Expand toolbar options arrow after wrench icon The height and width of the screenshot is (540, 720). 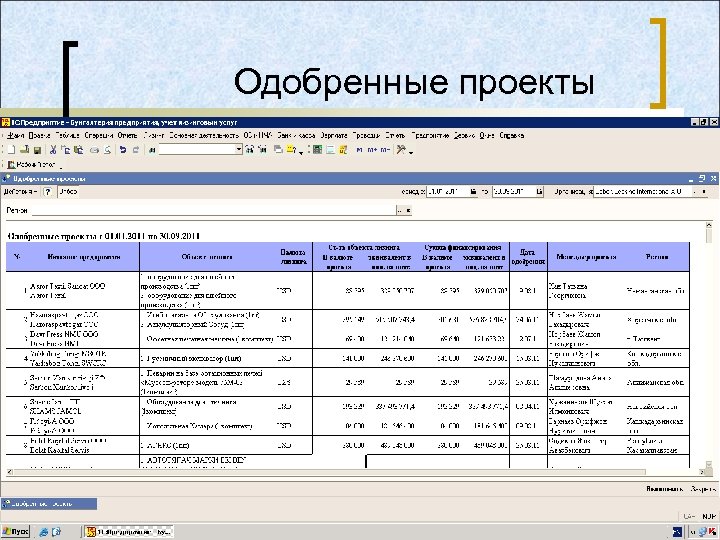coord(411,152)
